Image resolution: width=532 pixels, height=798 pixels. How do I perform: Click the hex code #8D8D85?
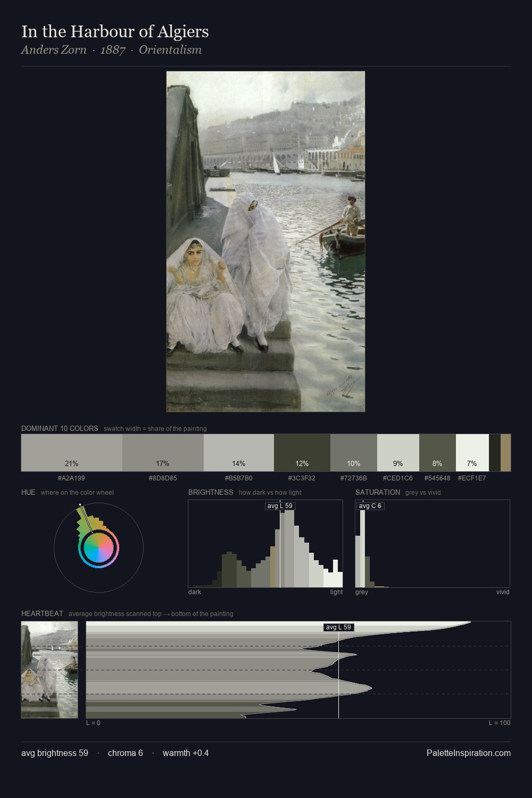pos(163,478)
